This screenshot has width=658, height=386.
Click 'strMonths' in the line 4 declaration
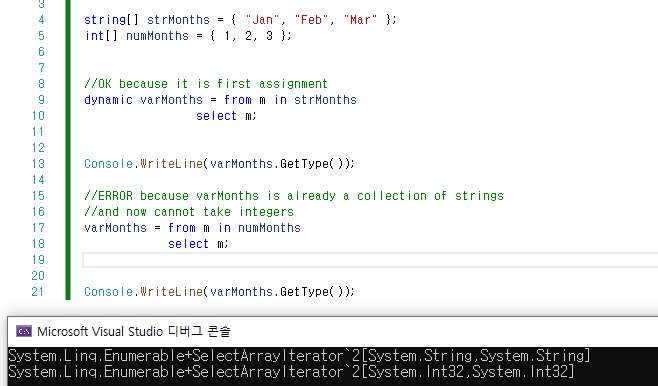point(178,20)
